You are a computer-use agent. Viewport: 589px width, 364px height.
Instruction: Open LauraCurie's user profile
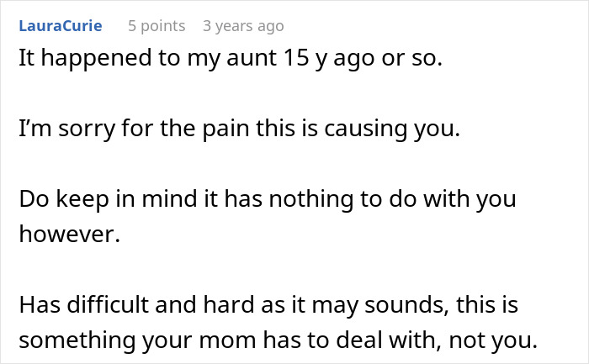[x=59, y=26]
